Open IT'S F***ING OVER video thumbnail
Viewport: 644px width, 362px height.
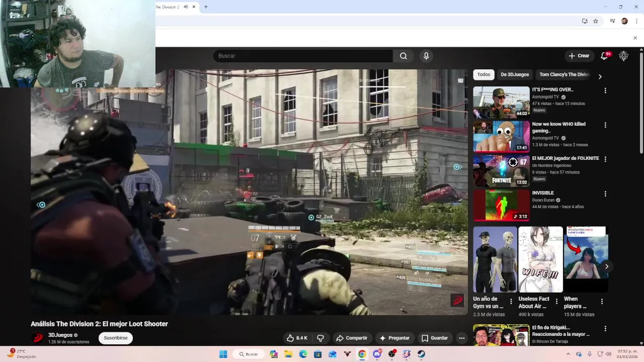point(501,103)
